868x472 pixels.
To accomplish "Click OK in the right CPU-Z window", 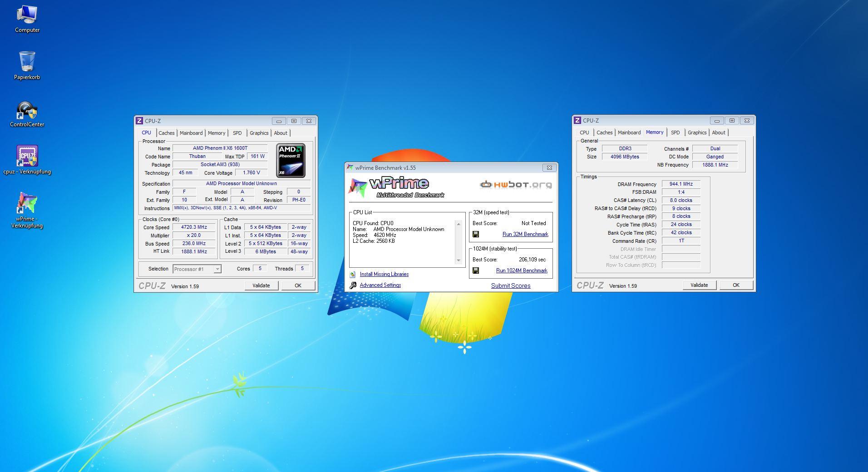I will click(736, 285).
